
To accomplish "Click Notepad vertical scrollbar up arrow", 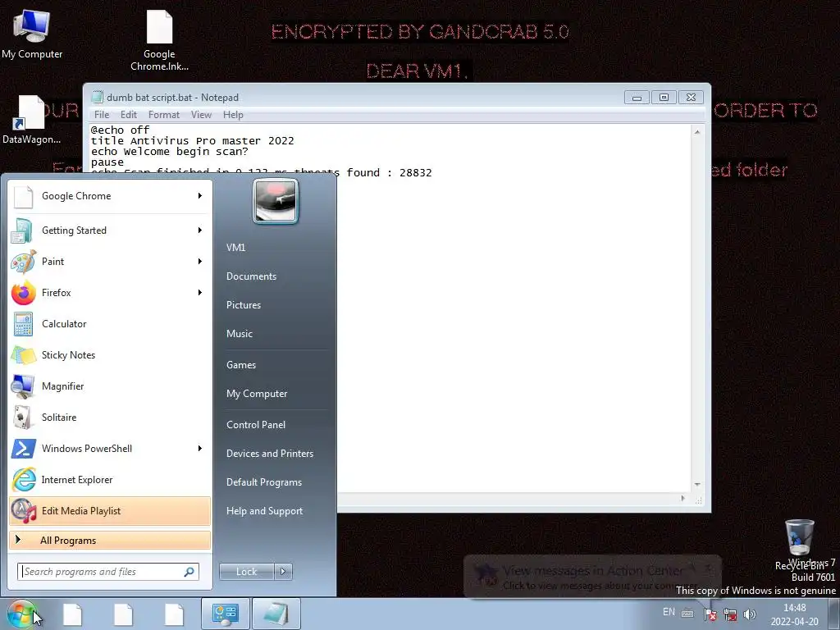I will coord(697,132).
